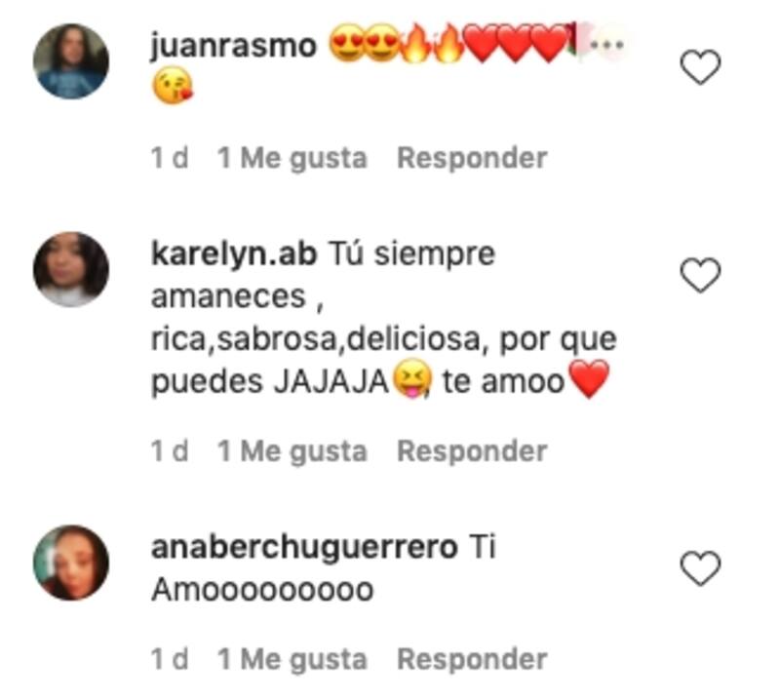Image resolution: width=780 pixels, height=700 pixels.
Task: Click the 1 d timestamp on anaberchuguerrero's comment
Action: [170, 659]
